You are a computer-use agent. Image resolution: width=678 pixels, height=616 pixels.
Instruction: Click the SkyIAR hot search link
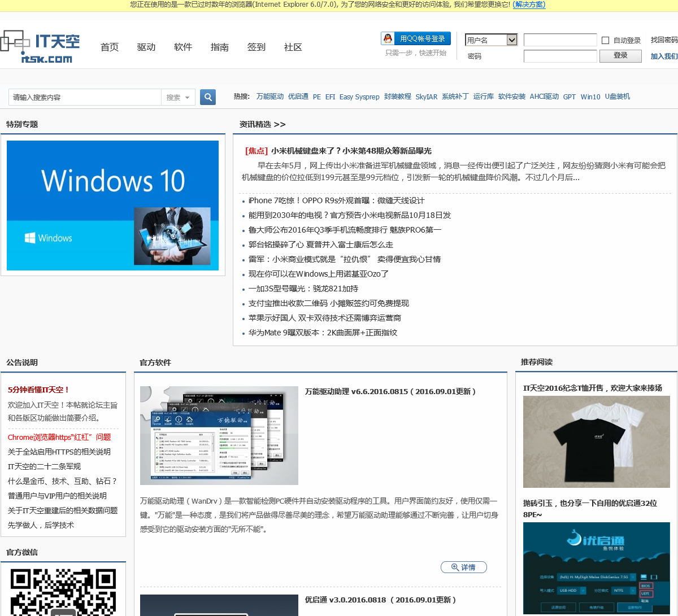(427, 97)
